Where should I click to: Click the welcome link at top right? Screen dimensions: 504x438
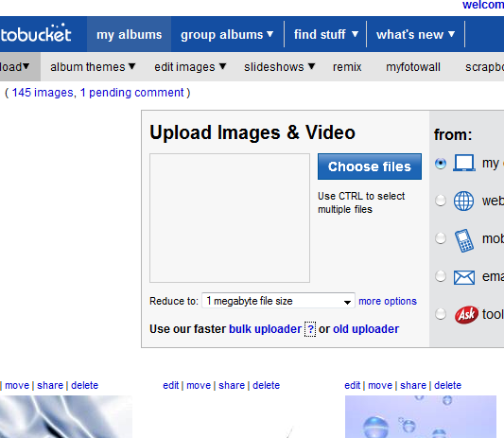pos(483,5)
